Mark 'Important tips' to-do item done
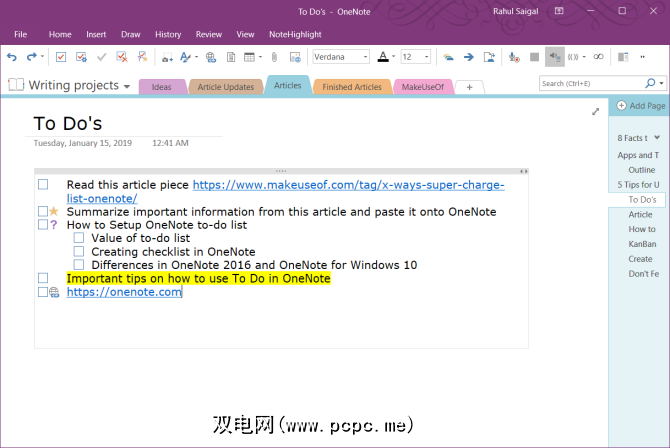The height and width of the screenshot is (448, 670). [x=43, y=278]
